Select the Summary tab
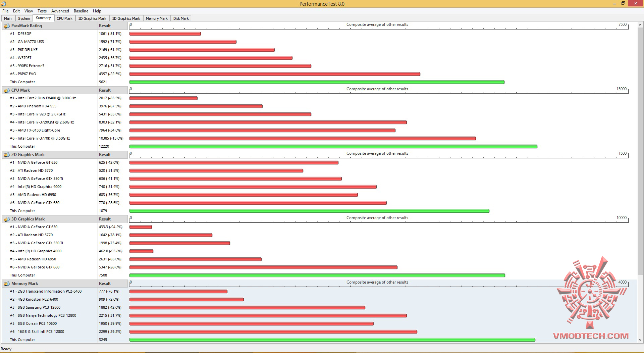This screenshot has height=353, width=644. pos(43,18)
